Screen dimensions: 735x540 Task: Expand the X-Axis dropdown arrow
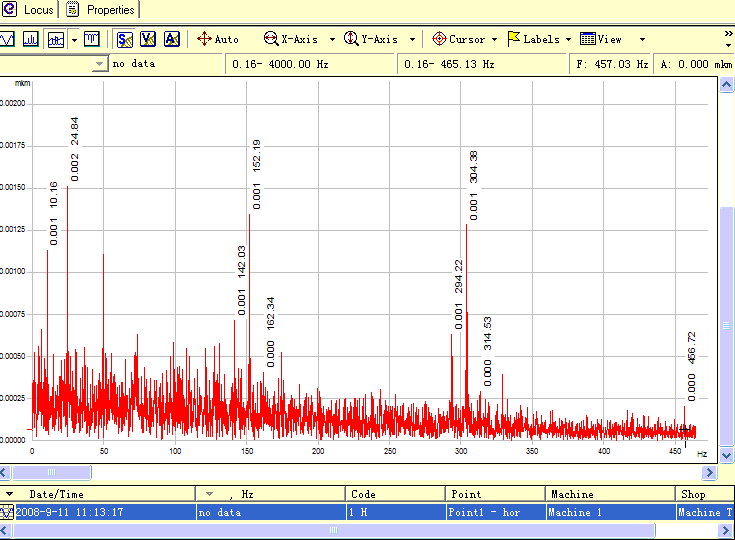pyautogui.click(x=332, y=39)
